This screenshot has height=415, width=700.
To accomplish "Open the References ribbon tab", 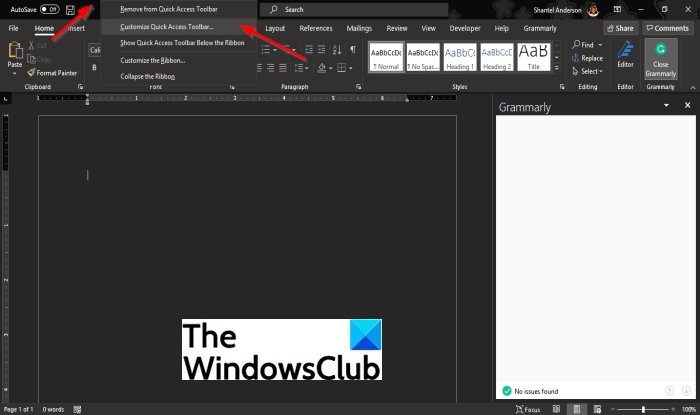I will (x=316, y=28).
